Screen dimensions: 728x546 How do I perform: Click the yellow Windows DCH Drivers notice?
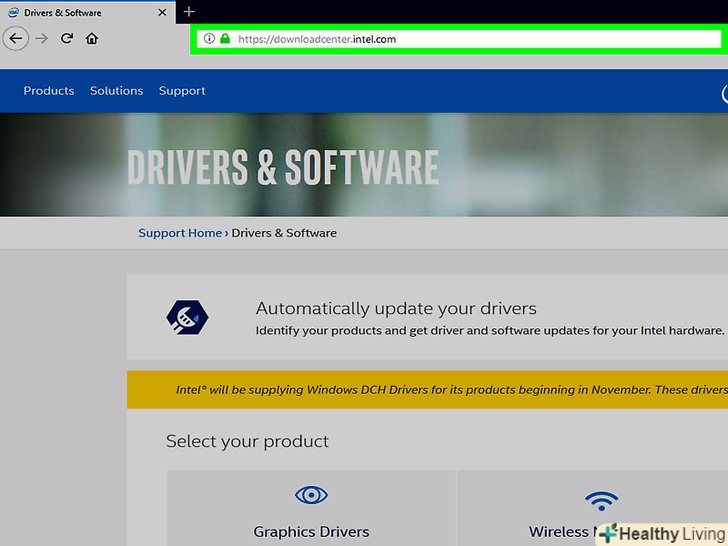[x=427, y=390]
